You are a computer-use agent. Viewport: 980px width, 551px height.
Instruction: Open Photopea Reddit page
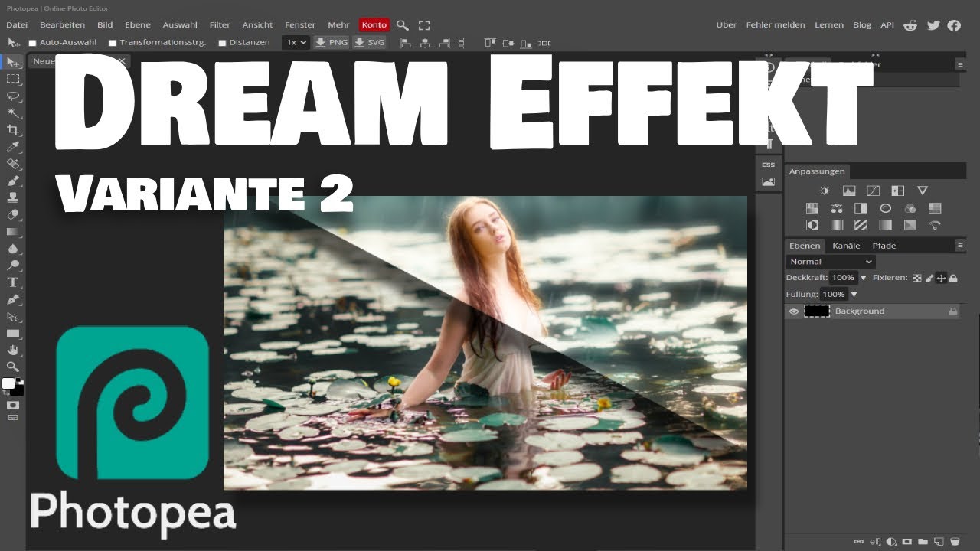pyautogui.click(x=910, y=25)
